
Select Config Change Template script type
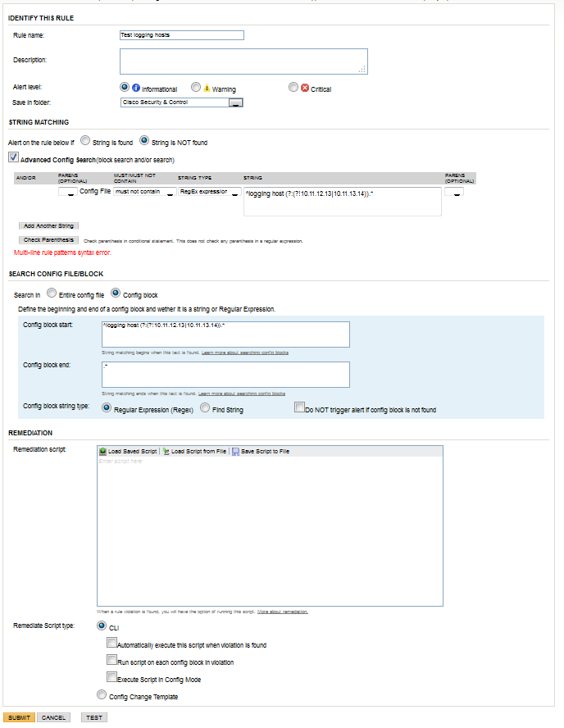coord(102,694)
